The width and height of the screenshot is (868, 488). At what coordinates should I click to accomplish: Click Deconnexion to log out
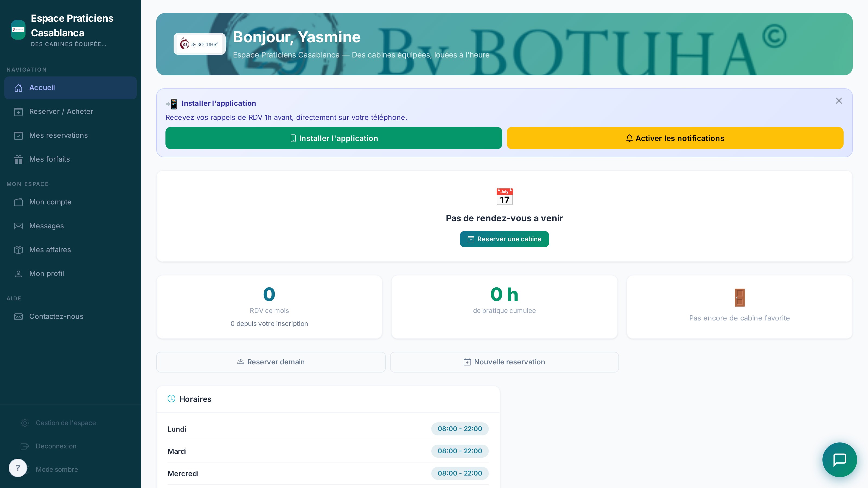56,446
